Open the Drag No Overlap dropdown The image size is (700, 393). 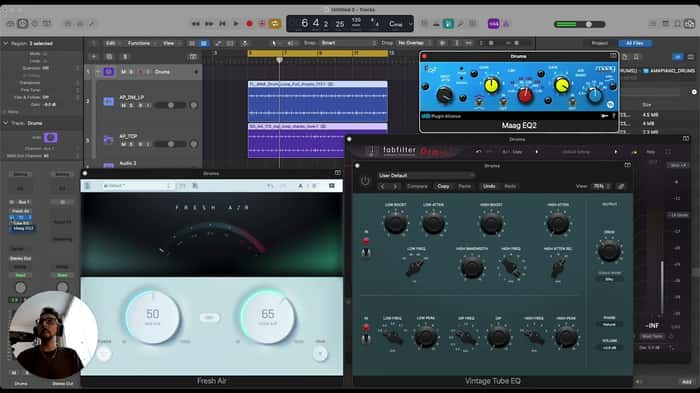coord(413,43)
